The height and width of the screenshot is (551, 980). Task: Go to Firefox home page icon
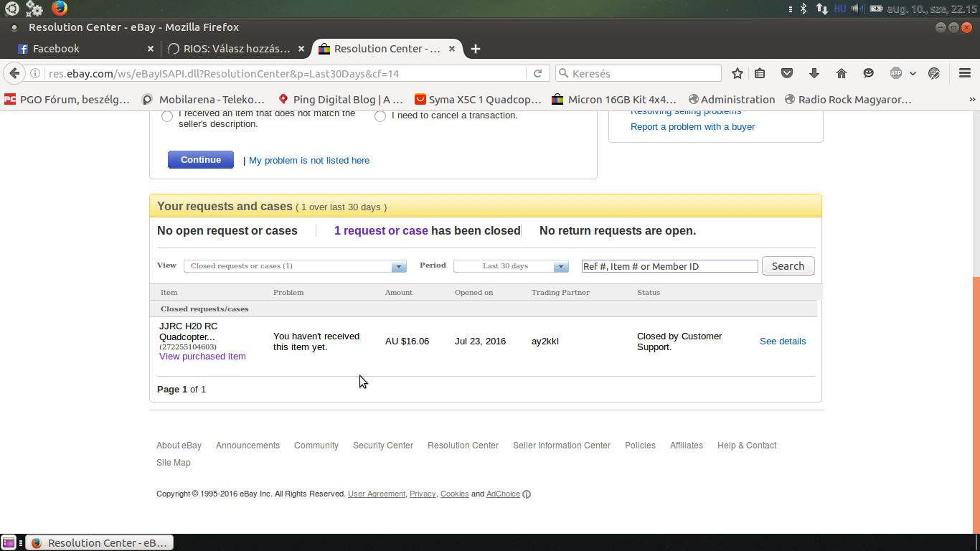coord(842,73)
